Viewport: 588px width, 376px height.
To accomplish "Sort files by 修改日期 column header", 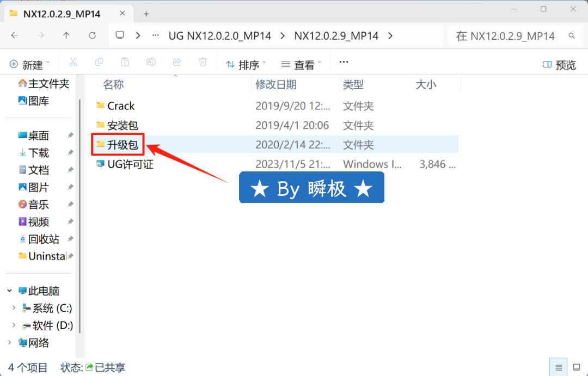I will click(x=277, y=84).
